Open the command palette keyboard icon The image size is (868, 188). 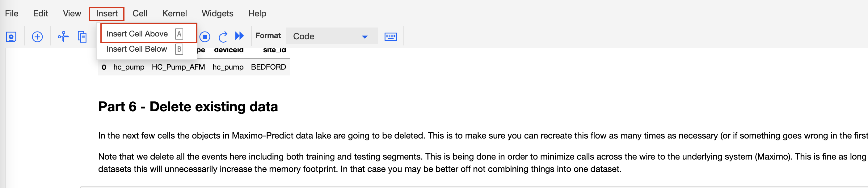coord(390,36)
